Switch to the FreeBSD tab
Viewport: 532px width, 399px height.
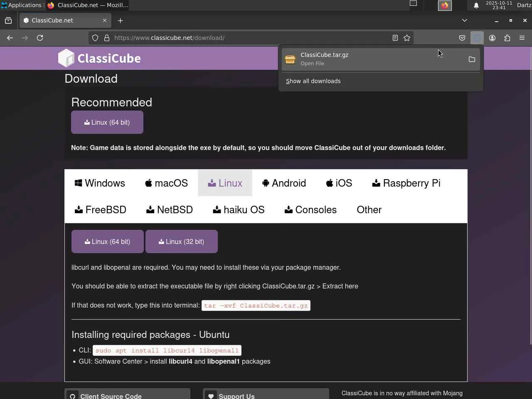(x=101, y=209)
